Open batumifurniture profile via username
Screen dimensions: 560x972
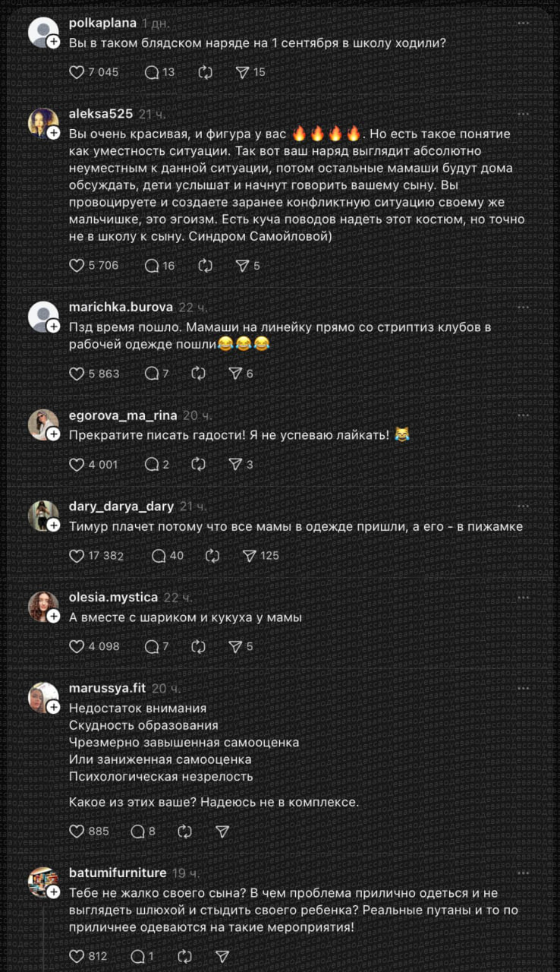(118, 873)
